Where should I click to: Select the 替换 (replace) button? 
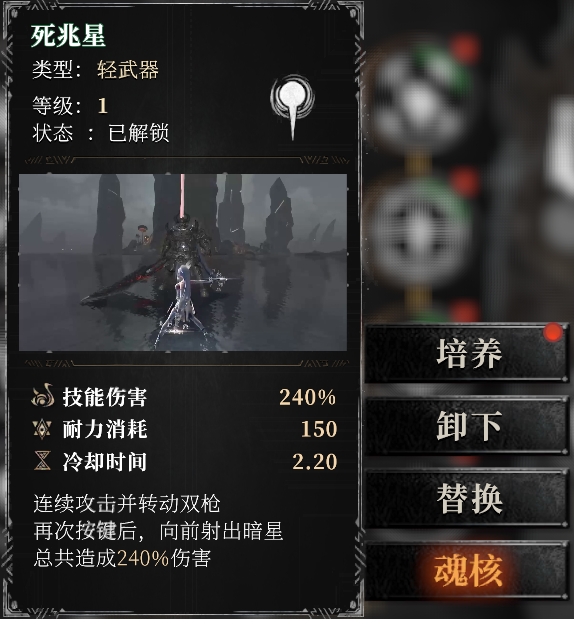(x=467, y=499)
